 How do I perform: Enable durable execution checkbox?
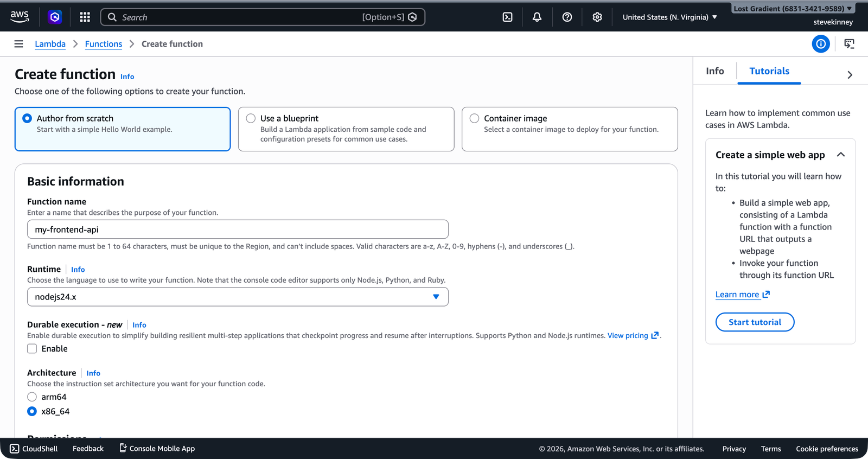[x=32, y=349]
